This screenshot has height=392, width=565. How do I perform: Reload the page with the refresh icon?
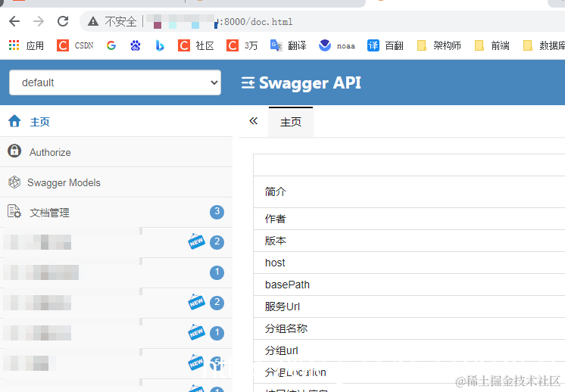(x=63, y=22)
